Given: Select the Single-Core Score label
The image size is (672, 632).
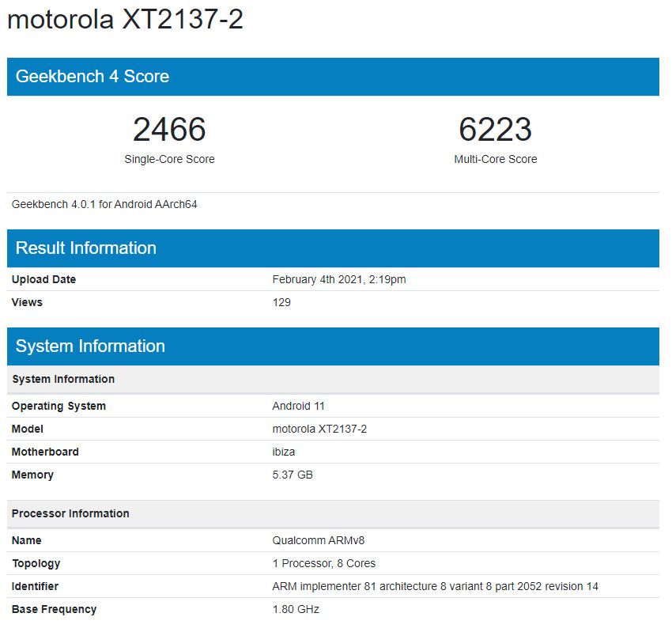Looking at the screenshot, I should (x=169, y=159).
